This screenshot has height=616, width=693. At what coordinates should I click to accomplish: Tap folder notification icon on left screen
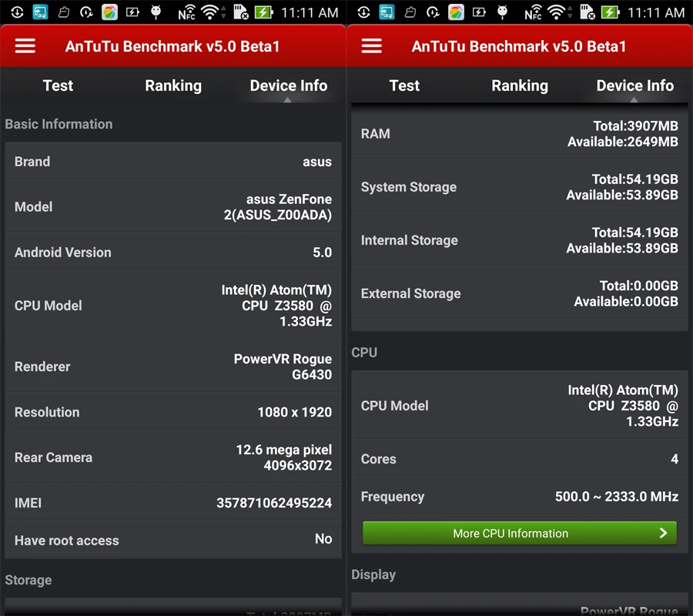tap(64, 12)
